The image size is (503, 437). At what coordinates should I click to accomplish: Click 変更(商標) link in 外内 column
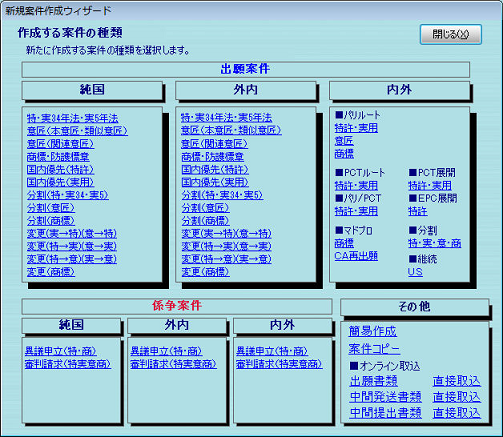pyautogui.click(x=205, y=272)
